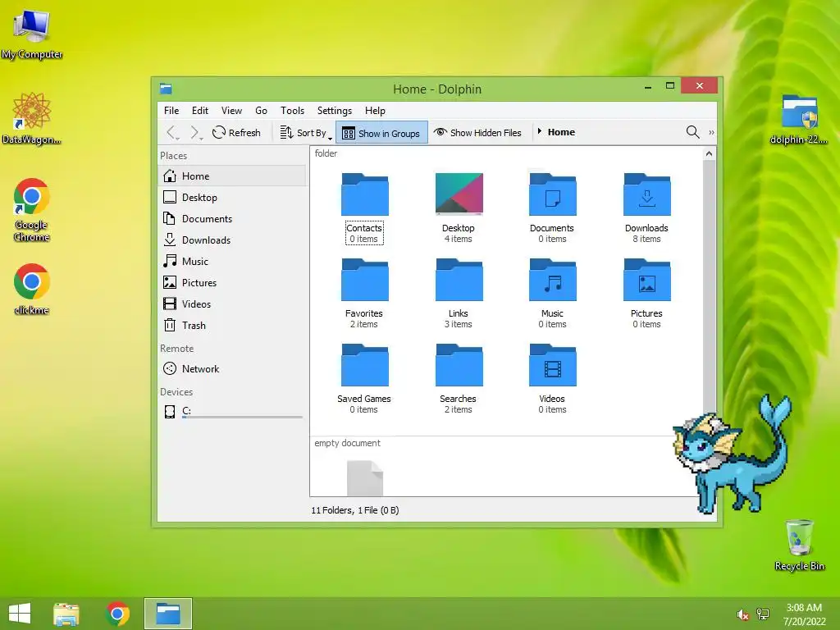
Task: Select My Computer desktop icon
Action: [x=32, y=33]
